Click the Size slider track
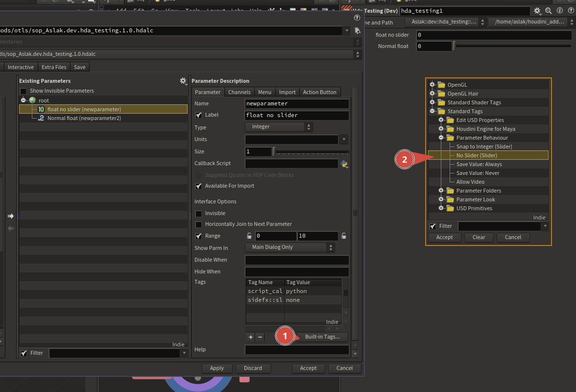The width and height of the screenshot is (576, 392). [x=312, y=152]
